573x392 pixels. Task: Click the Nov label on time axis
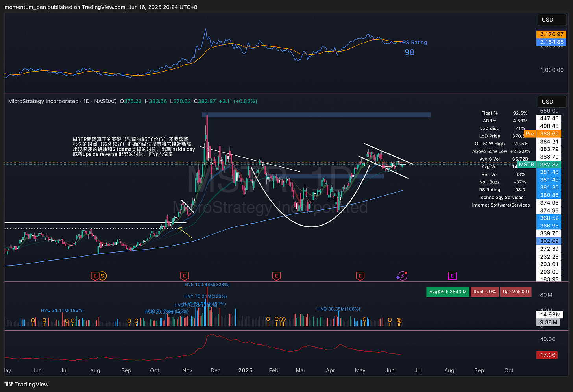click(x=187, y=370)
